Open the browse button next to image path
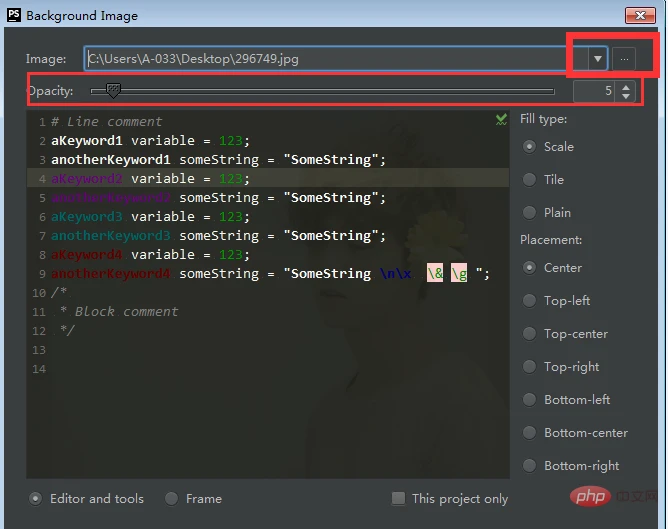The image size is (669, 529). pyautogui.click(x=624, y=59)
